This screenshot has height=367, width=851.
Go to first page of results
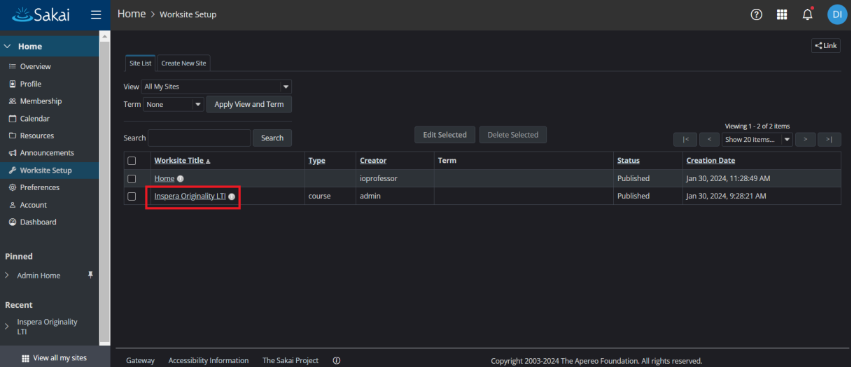pos(685,140)
